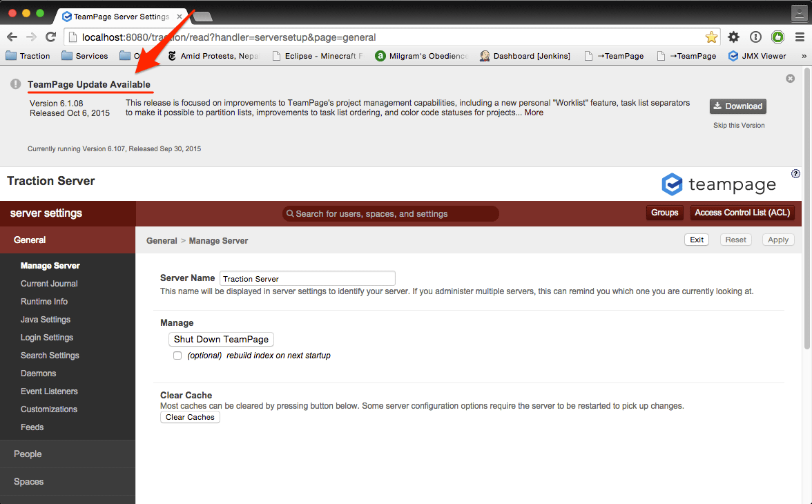Viewport: 812px width, 504px height.
Task: Download the TeamPage 6.1.08 update
Action: coord(738,106)
